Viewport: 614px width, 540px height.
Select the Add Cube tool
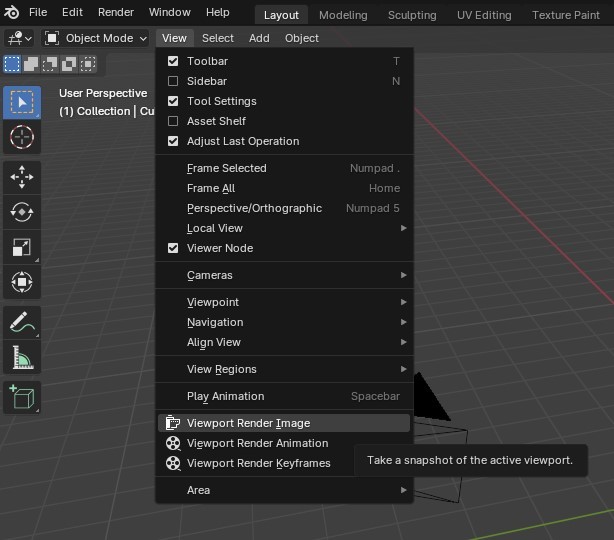22,397
